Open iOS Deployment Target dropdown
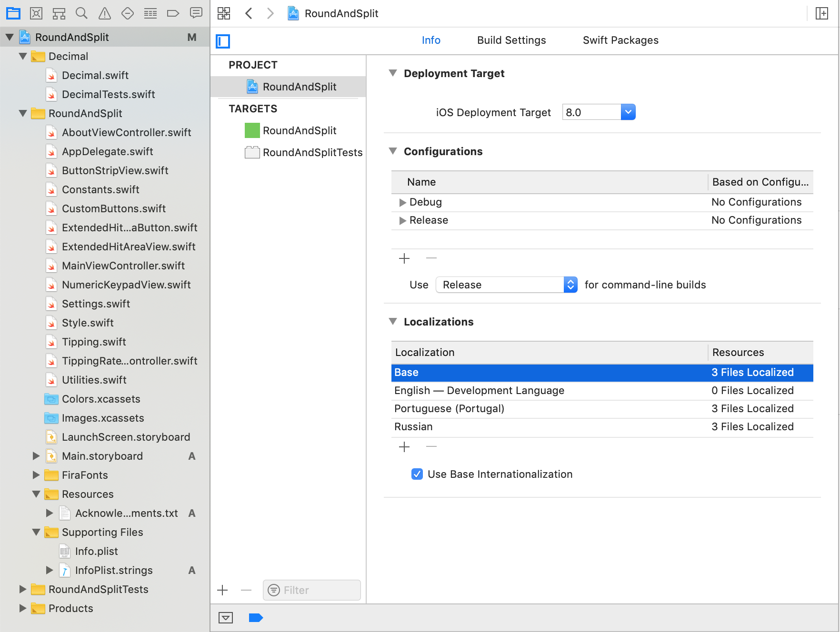 [x=628, y=112]
